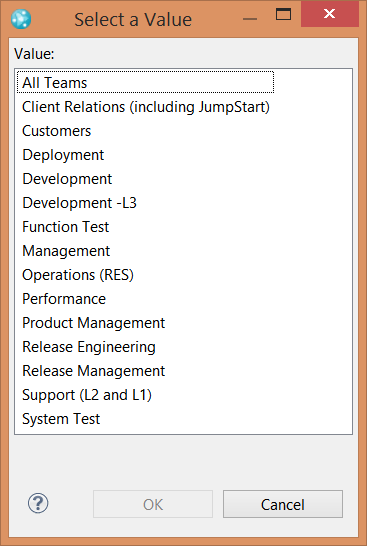Close the Select a Value dialog
Viewport: 367px width, 546px height.
(x=329, y=14)
